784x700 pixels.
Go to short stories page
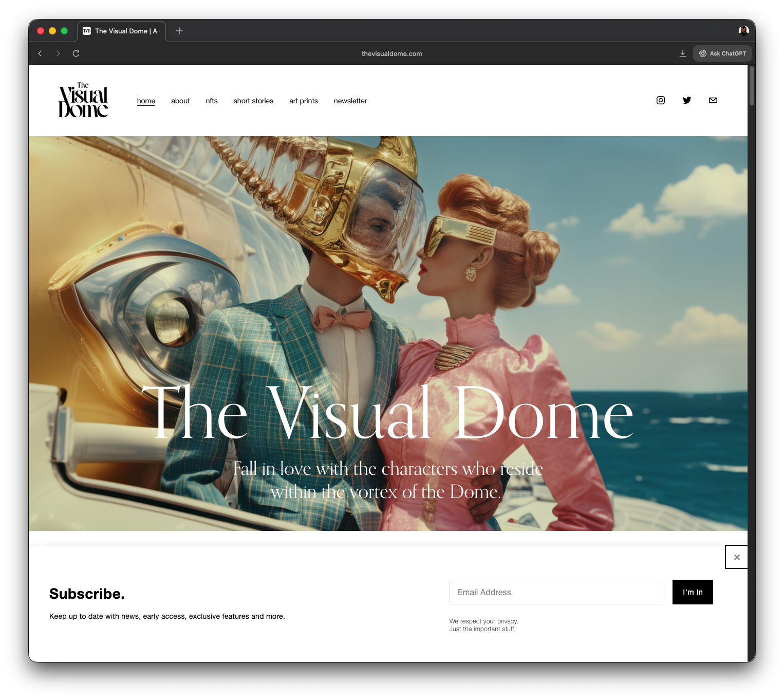(253, 101)
